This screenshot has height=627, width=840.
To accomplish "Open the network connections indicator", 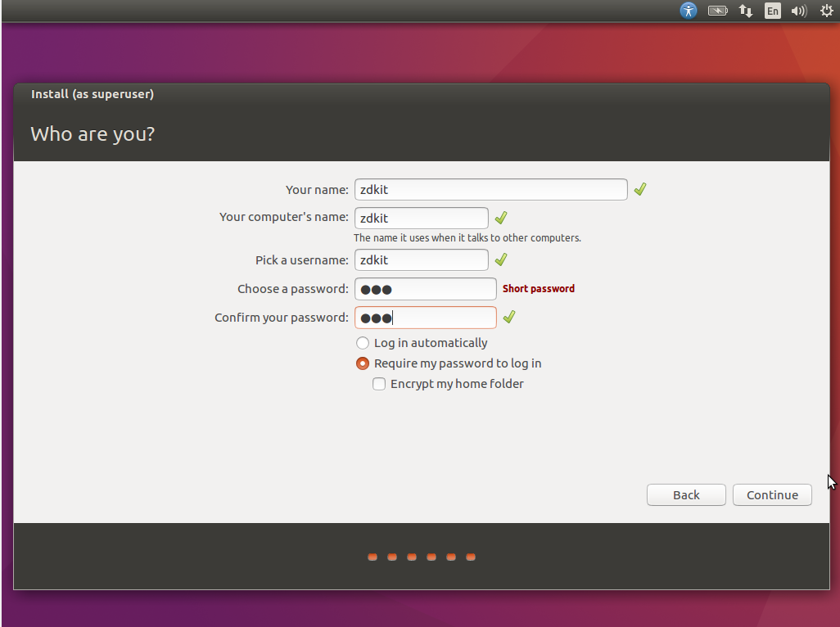I will click(x=745, y=11).
